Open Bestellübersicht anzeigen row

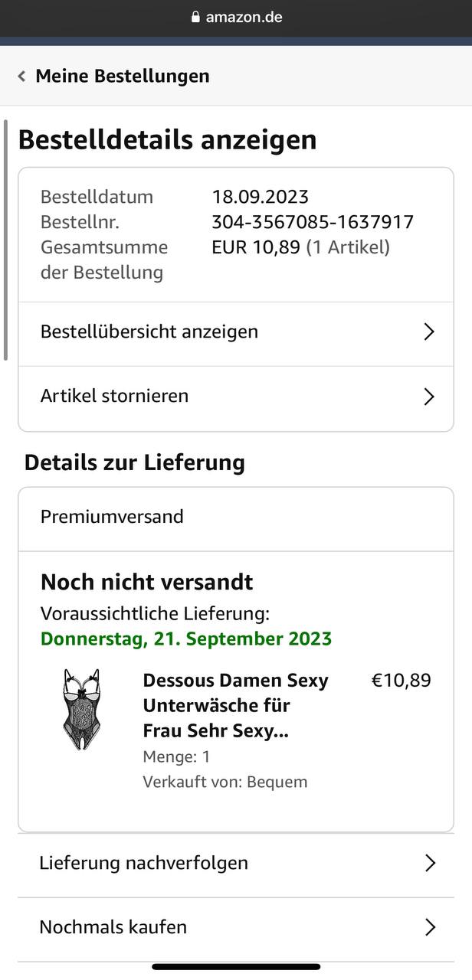(149, 332)
